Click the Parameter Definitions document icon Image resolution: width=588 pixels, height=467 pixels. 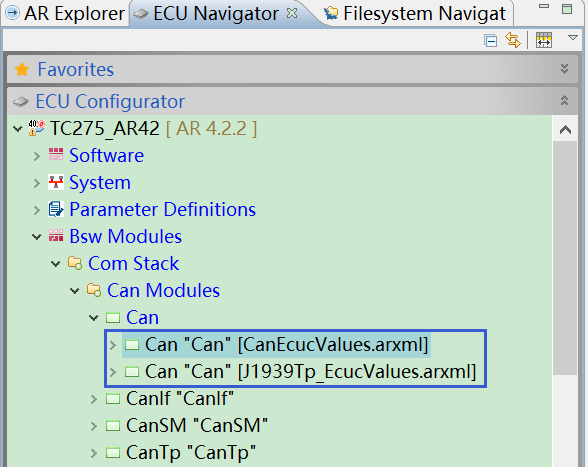click(x=56, y=209)
